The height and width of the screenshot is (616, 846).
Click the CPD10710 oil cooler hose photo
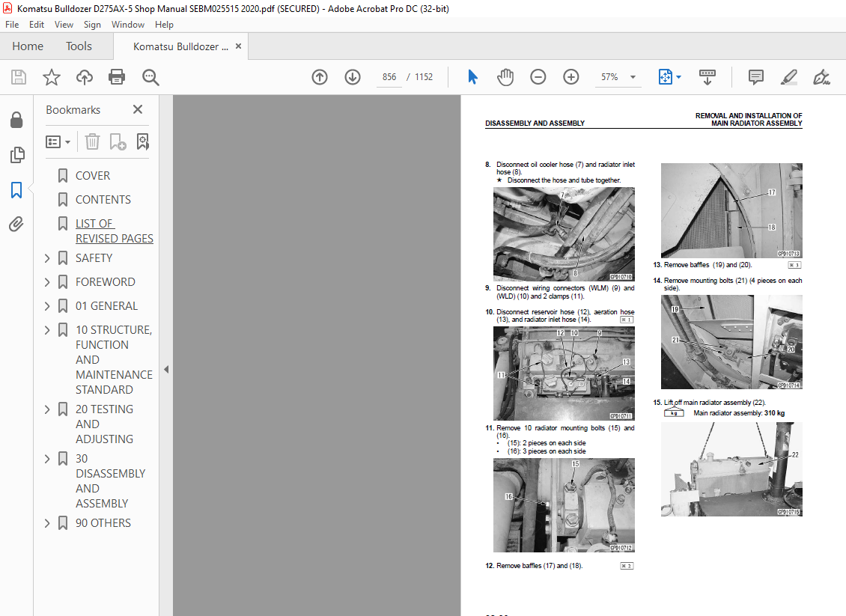point(564,234)
